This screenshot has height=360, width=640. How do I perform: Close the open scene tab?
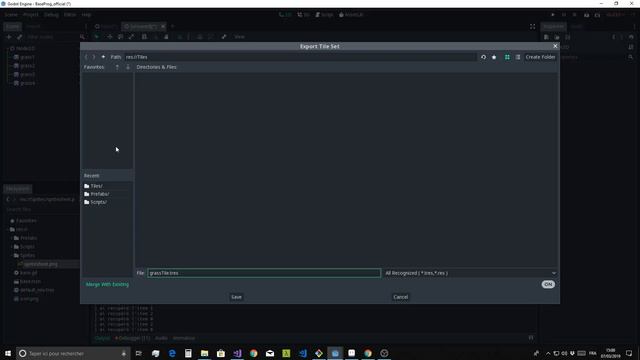[163, 27]
